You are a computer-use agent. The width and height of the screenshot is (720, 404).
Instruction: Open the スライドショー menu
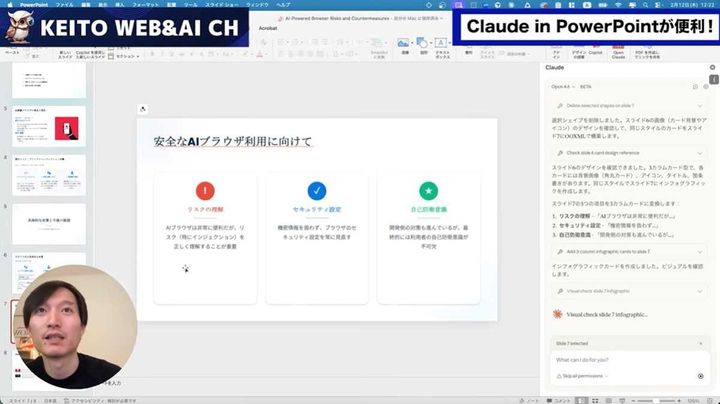[222, 5]
